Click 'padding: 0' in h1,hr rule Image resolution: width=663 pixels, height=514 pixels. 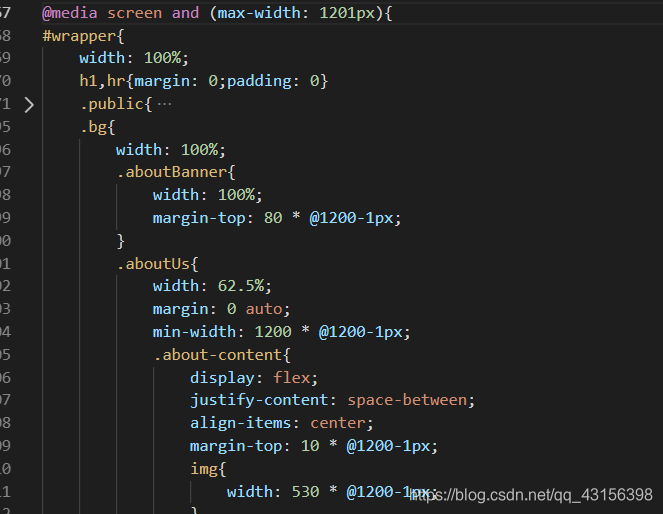[x=273, y=81]
